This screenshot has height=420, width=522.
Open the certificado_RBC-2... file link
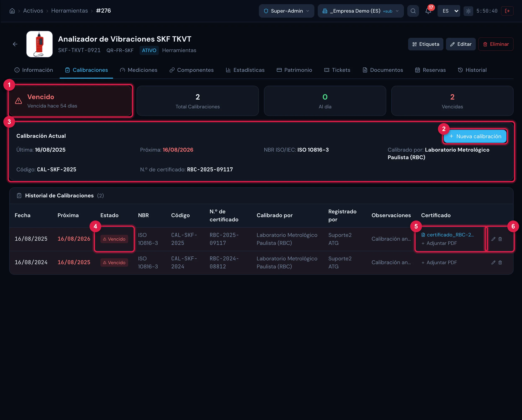[x=447, y=235]
